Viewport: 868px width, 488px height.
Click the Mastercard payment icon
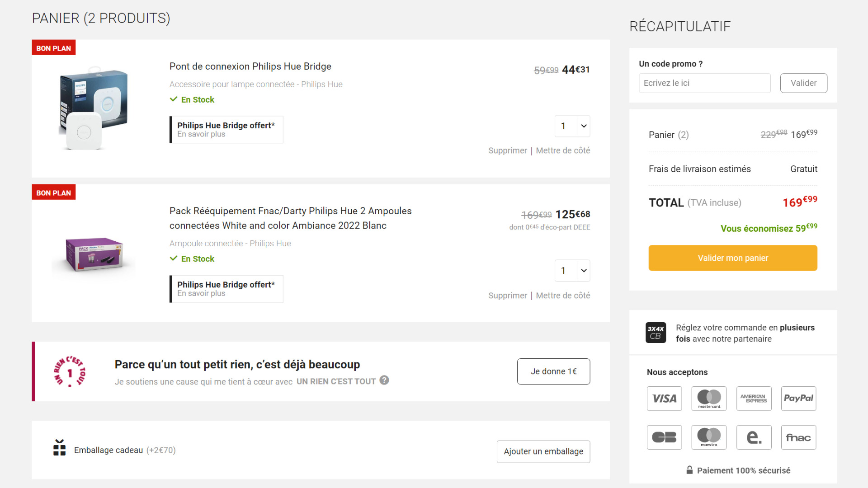tap(709, 399)
